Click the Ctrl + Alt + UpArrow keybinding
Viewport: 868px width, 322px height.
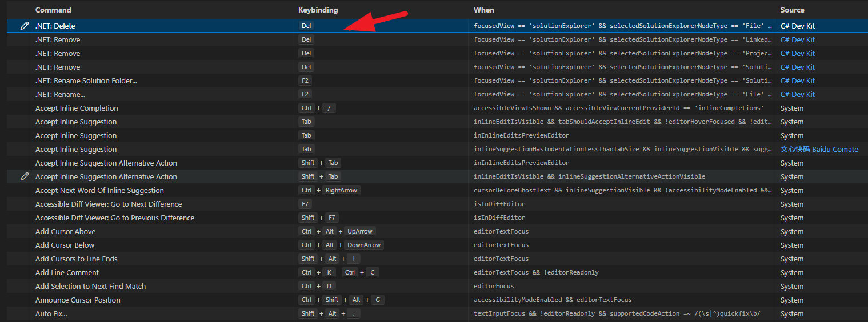click(337, 231)
